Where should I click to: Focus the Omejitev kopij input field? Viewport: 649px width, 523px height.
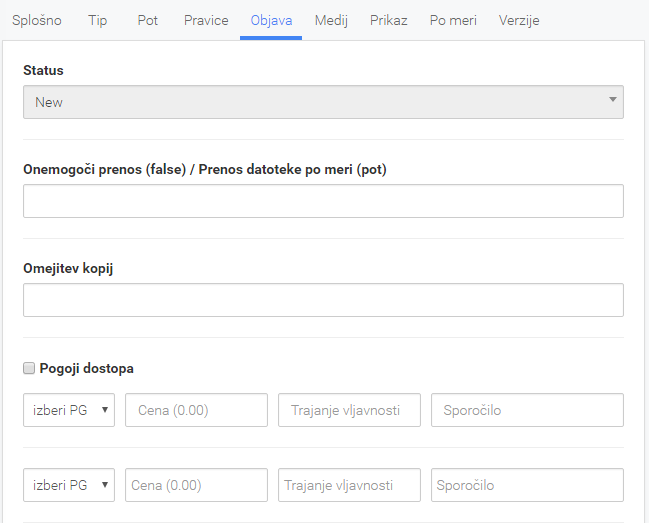point(323,300)
